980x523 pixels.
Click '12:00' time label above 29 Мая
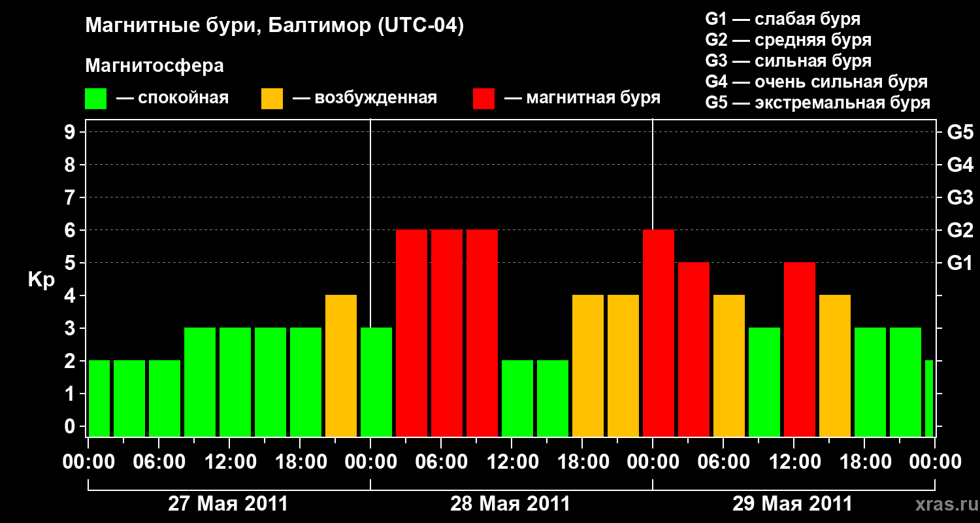click(x=794, y=462)
